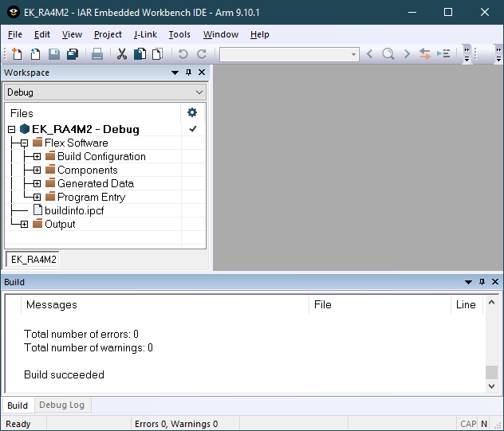Pin the Workspace panel
Viewport: 504px width, 431px height.
[x=189, y=72]
